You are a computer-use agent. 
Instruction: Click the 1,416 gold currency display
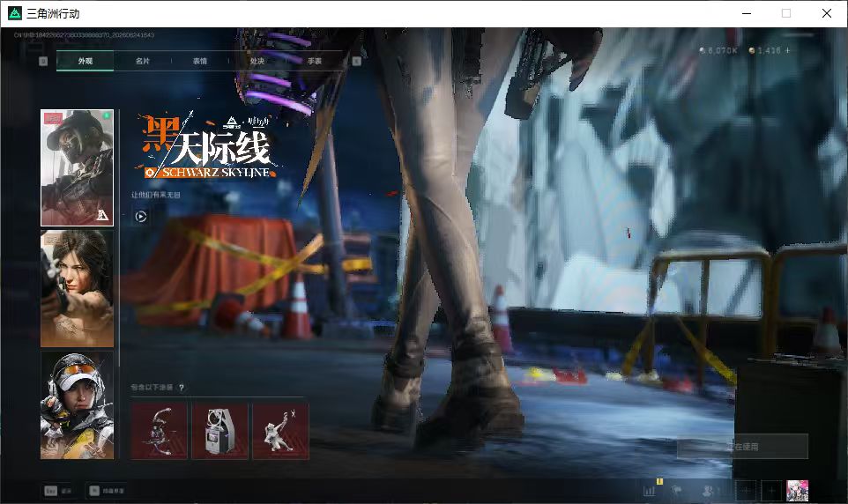(765, 50)
